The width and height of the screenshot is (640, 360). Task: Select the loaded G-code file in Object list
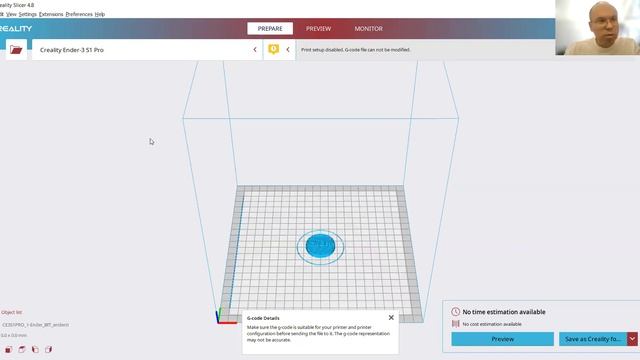36,325
